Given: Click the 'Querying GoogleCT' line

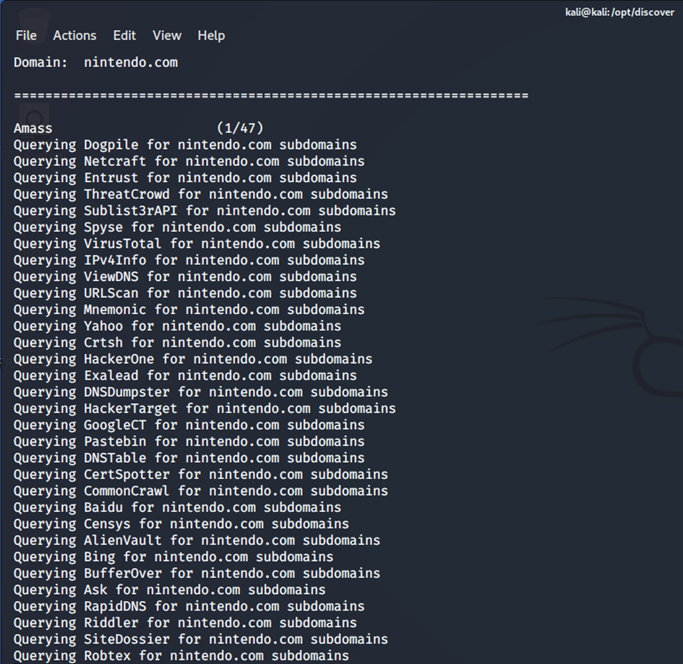Looking at the screenshot, I should tap(189, 426).
